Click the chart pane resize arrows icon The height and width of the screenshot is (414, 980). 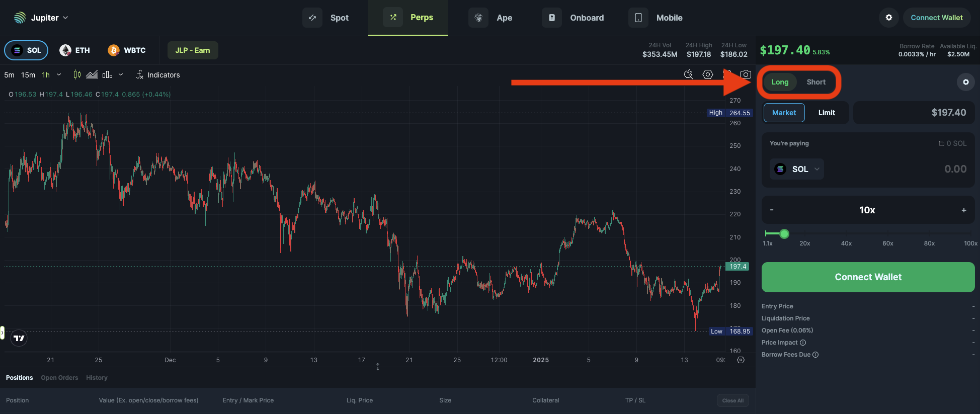pos(378,367)
